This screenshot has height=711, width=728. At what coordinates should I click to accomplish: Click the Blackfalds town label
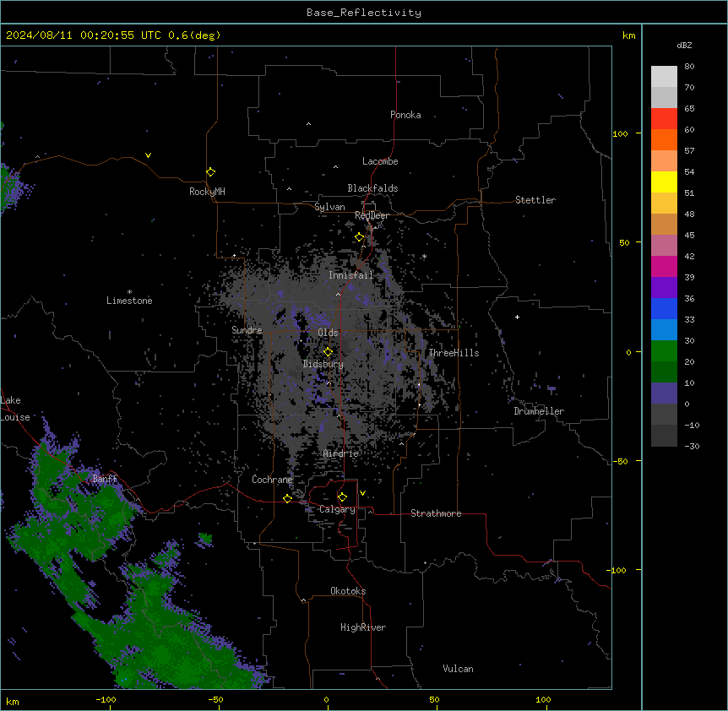pos(372,188)
